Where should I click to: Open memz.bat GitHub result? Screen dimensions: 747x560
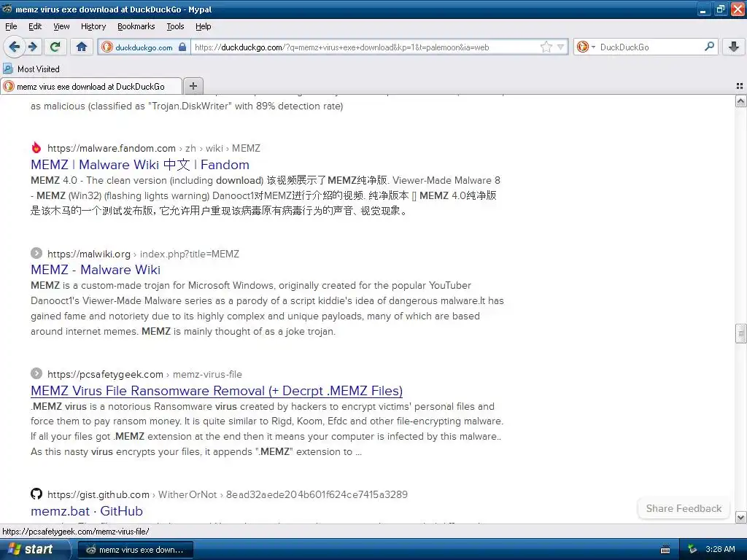coord(86,511)
